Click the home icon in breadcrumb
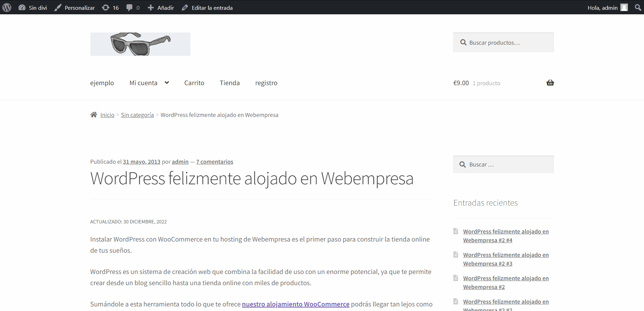The width and height of the screenshot is (644, 311). [93, 115]
